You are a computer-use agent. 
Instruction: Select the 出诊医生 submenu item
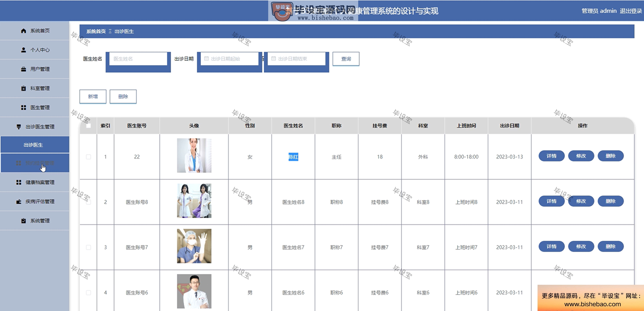coord(35,145)
